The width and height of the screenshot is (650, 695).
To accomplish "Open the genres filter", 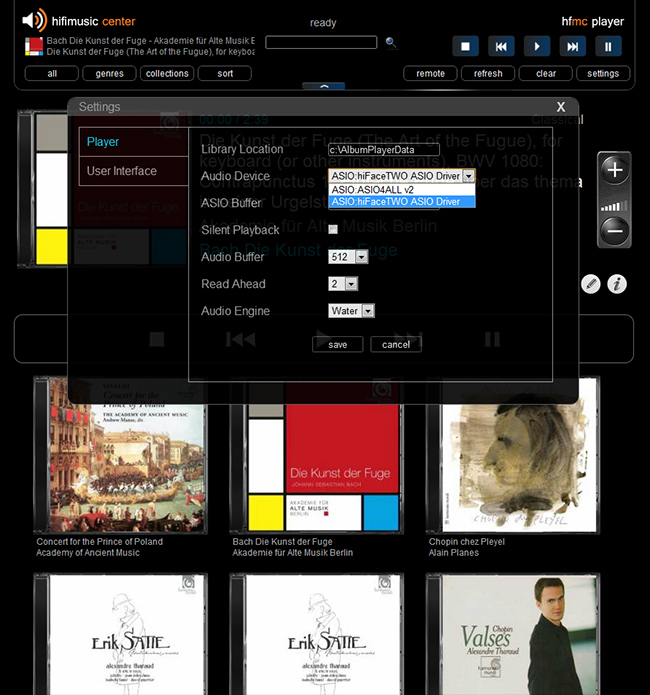I will tap(110, 74).
